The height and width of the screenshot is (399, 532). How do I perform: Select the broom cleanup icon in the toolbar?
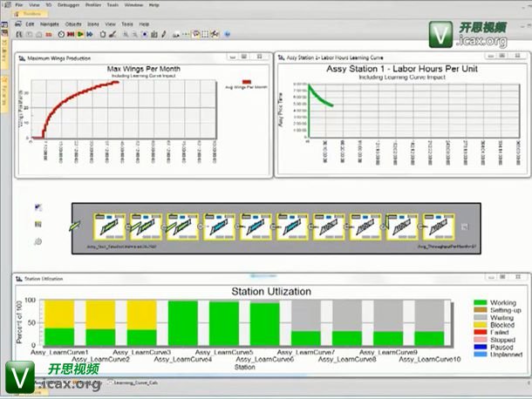(113, 34)
